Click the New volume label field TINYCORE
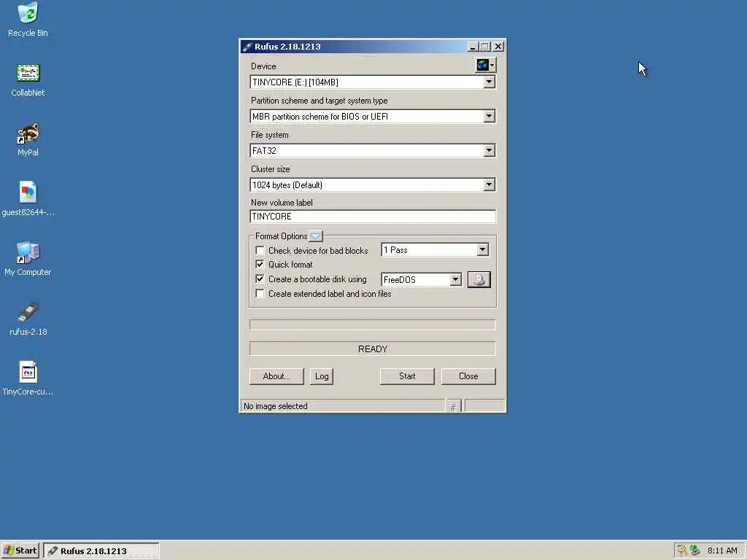The width and height of the screenshot is (747, 560). click(x=373, y=217)
